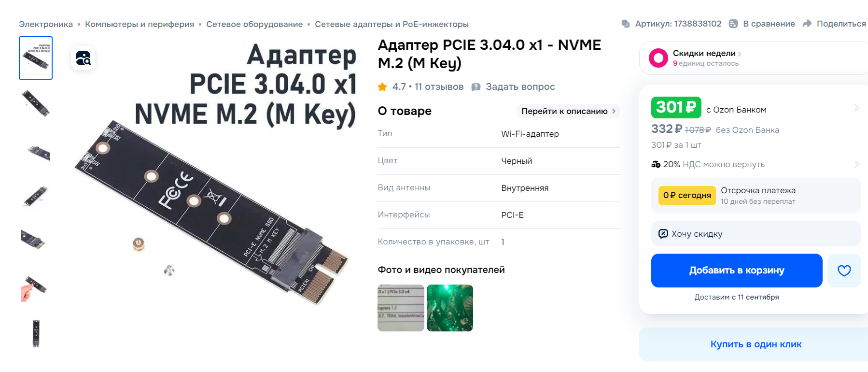Click the compare icon next to В сравнение
868x372 pixels.
[x=733, y=24]
